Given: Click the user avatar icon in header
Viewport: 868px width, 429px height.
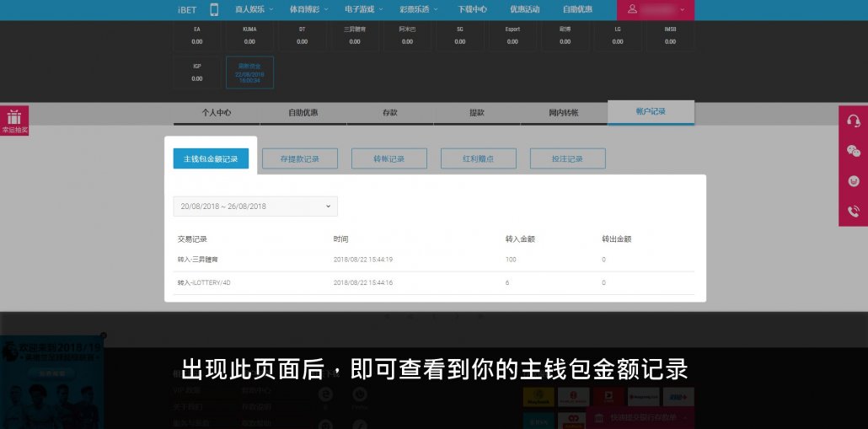Looking at the screenshot, I should coord(632,9).
